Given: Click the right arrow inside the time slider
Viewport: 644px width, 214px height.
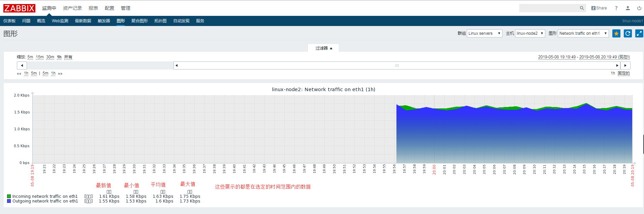Looking at the screenshot, I should pyautogui.click(x=617, y=65).
